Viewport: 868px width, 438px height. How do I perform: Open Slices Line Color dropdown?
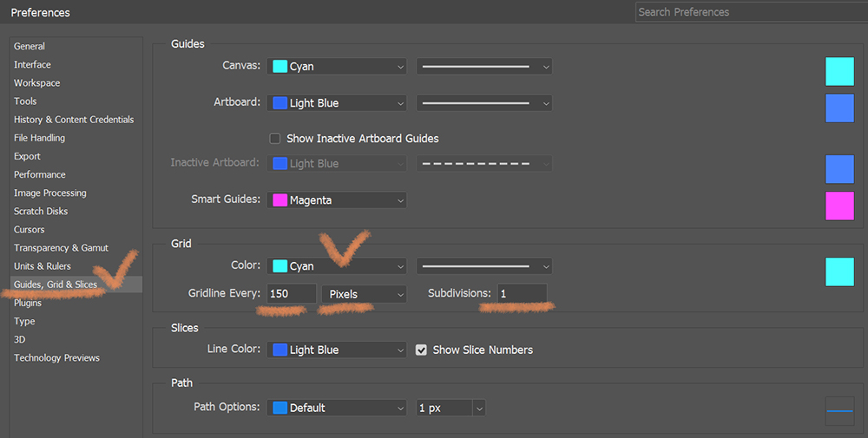point(337,350)
